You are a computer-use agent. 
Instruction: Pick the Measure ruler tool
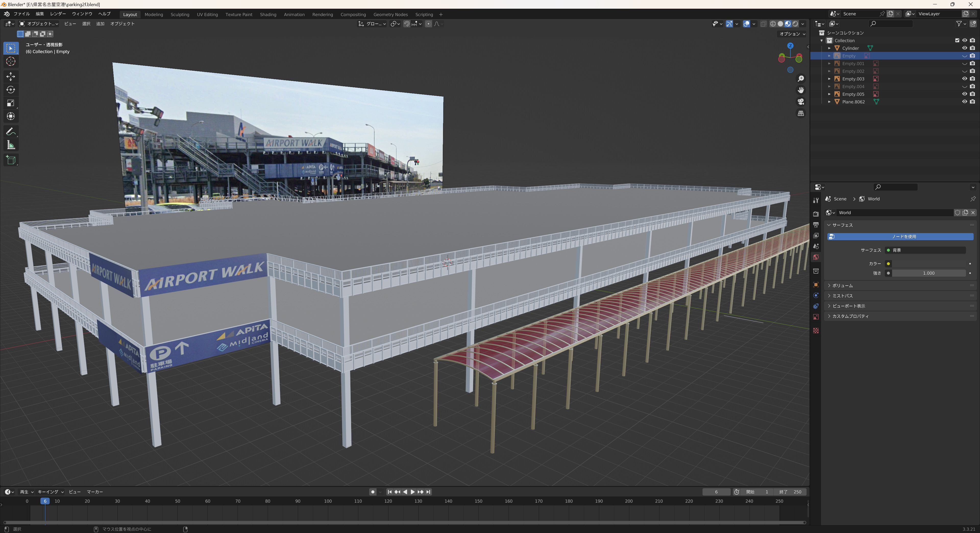11,145
